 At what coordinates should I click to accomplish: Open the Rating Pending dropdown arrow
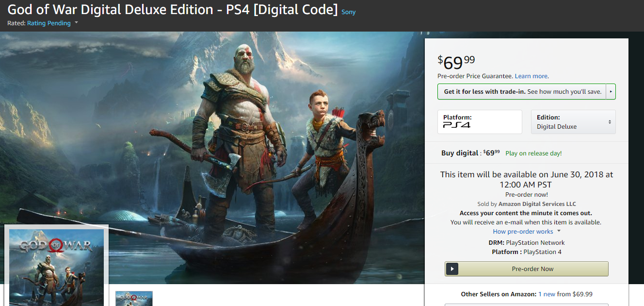(x=76, y=23)
